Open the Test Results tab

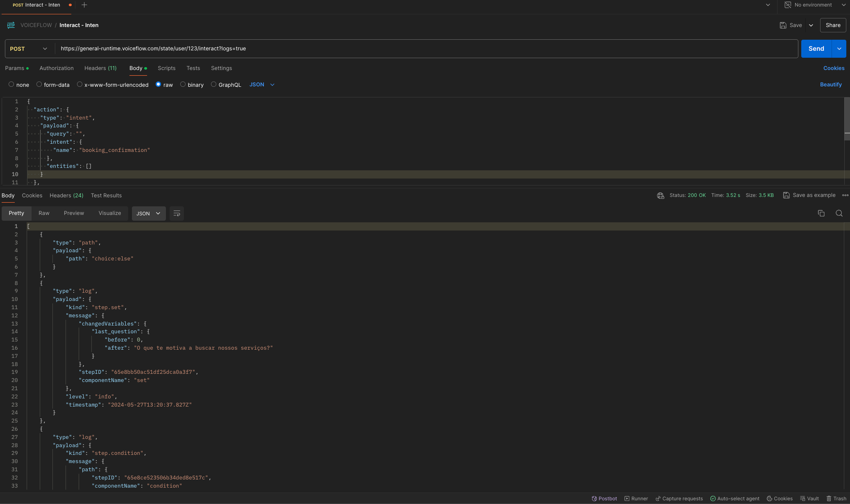click(x=106, y=195)
